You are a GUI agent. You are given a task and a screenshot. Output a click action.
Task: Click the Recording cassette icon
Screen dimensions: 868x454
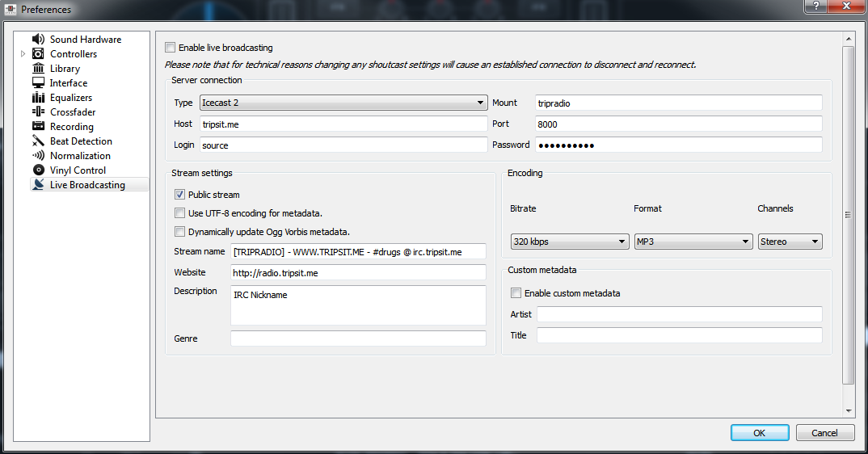click(x=38, y=126)
